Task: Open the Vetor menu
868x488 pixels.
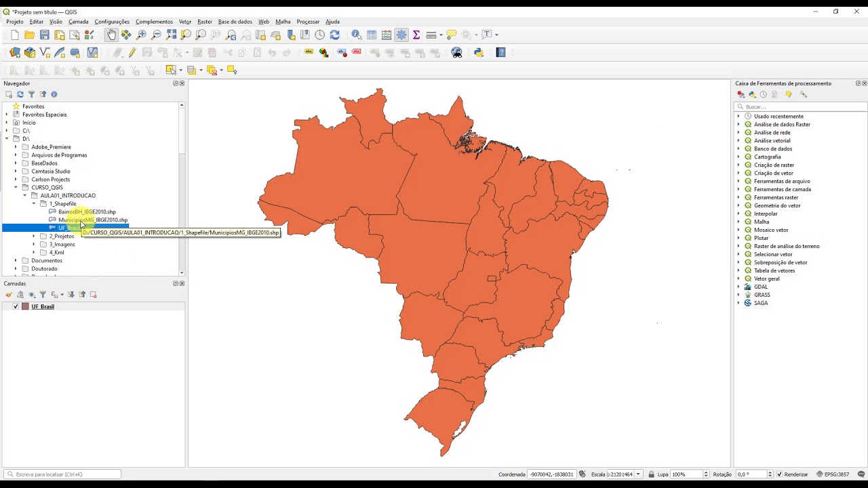Action: [185, 22]
